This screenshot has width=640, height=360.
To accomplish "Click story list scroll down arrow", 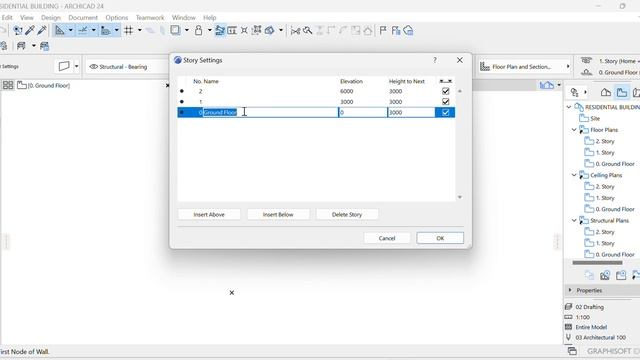I will [x=460, y=197].
